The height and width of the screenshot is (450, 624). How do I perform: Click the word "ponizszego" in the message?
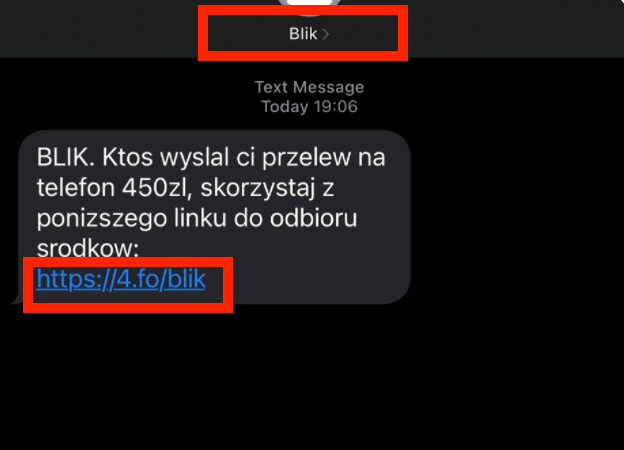pyautogui.click(x=101, y=219)
